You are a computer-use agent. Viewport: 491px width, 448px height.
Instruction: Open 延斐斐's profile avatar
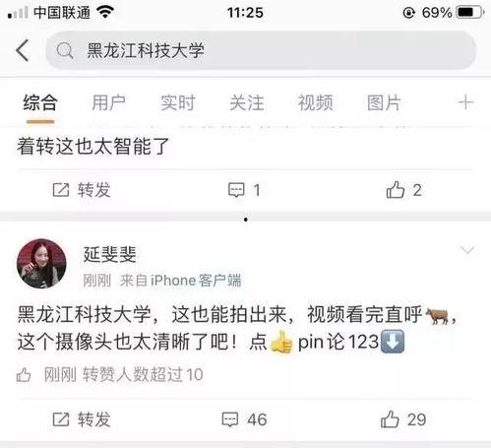coord(41,264)
